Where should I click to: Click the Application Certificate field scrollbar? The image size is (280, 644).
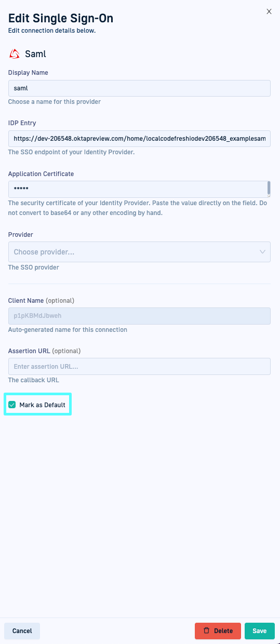269,187
